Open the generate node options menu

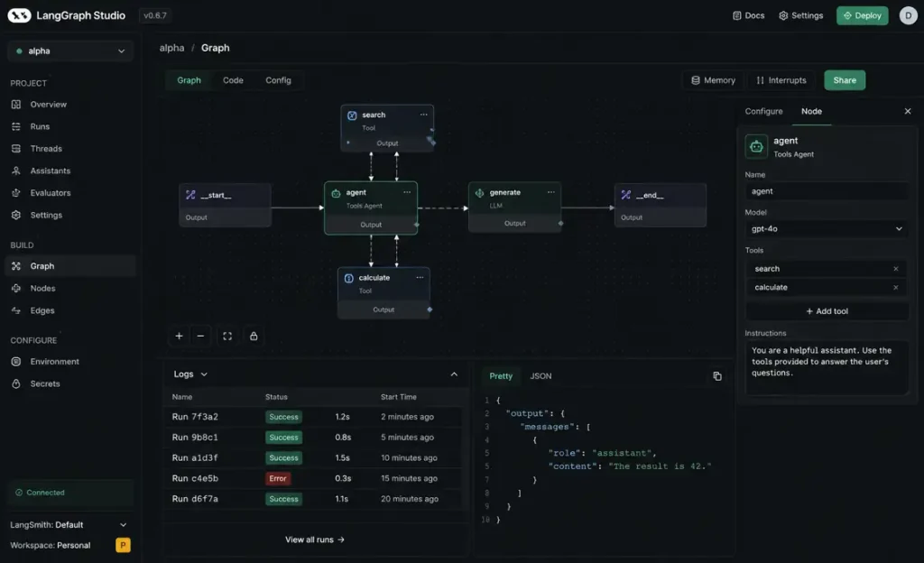551,192
